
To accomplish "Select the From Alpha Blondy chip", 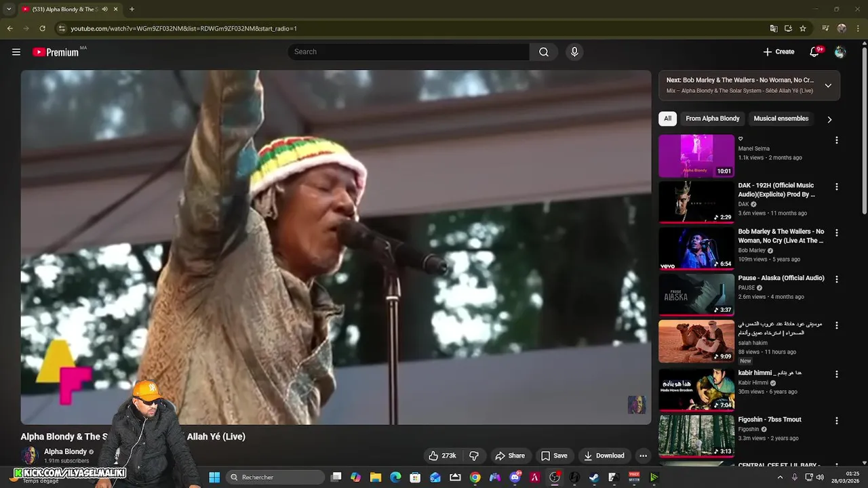I will 713,119.
